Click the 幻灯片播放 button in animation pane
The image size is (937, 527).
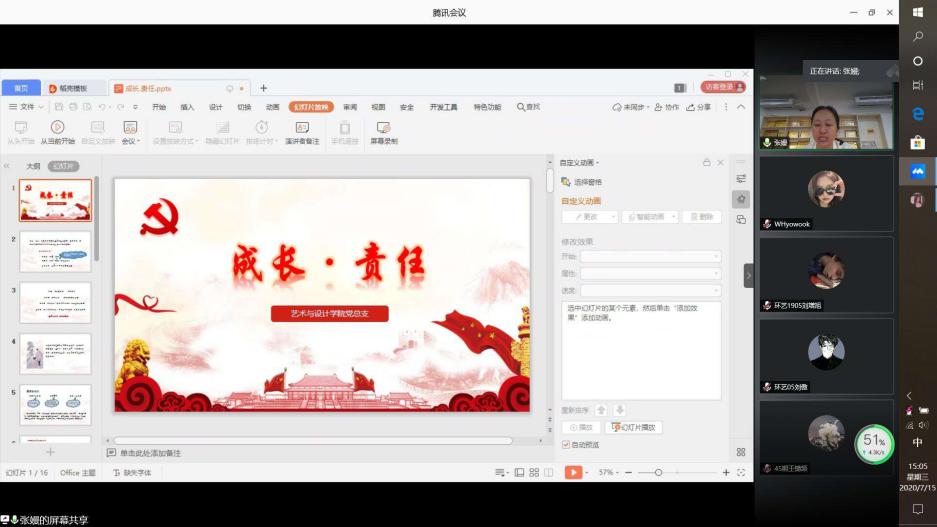point(633,428)
